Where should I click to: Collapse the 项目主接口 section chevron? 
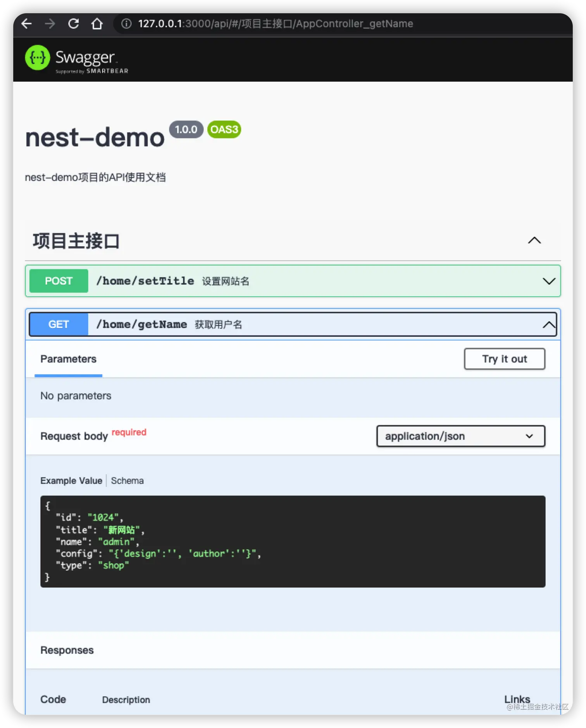534,240
